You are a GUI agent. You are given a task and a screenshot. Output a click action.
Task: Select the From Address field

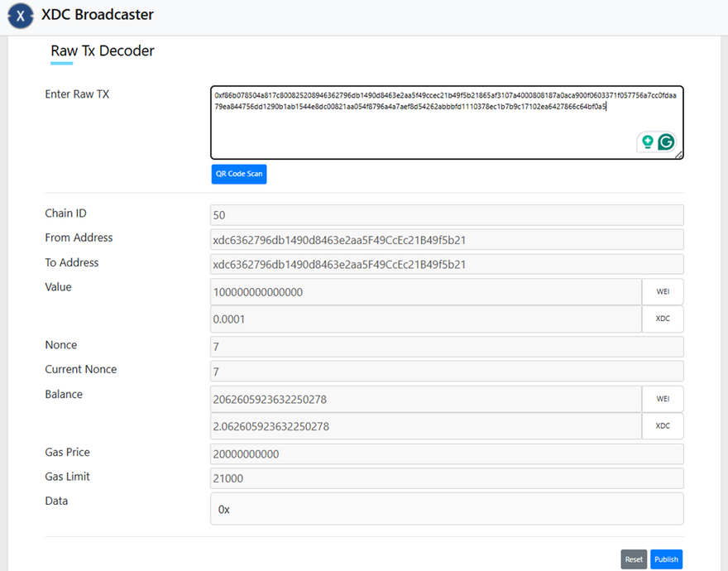click(447, 240)
